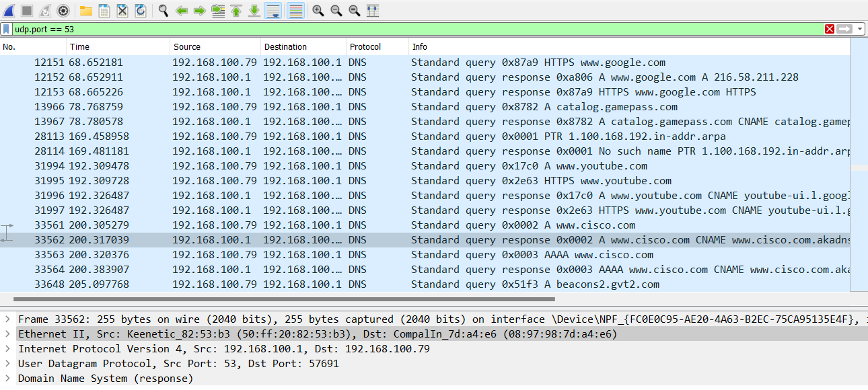The height and width of the screenshot is (390, 868).
Task: Open a capture file with the folder icon
Action: point(86,11)
